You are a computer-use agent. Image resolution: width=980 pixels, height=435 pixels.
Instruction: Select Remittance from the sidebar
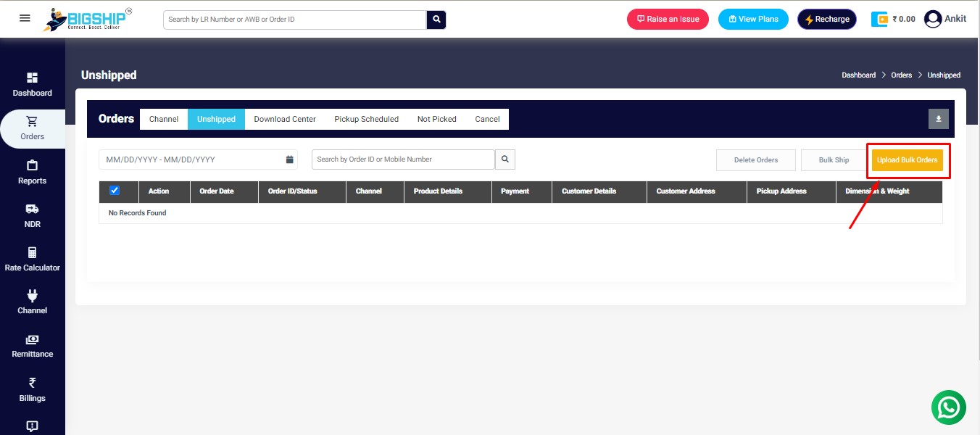tap(32, 346)
